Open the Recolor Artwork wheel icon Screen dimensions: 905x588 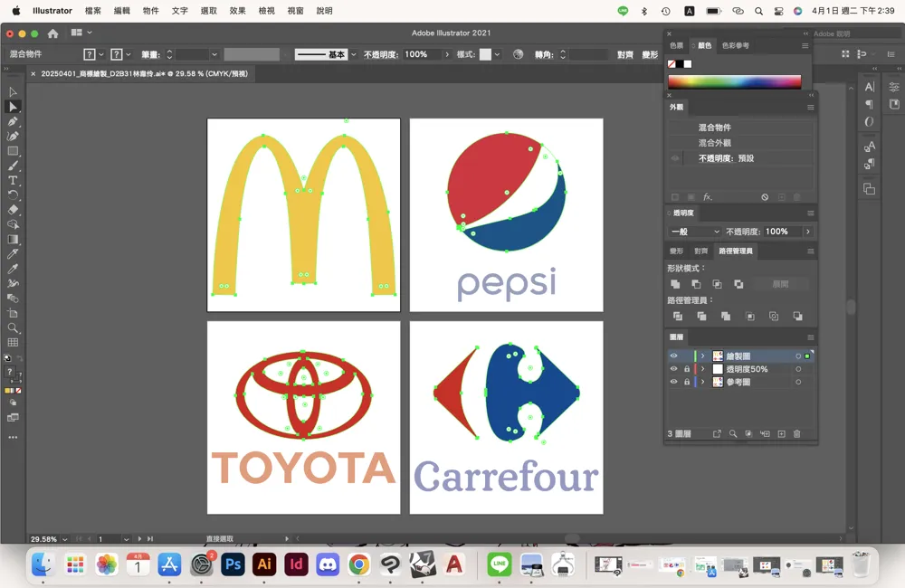pos(519,54)
